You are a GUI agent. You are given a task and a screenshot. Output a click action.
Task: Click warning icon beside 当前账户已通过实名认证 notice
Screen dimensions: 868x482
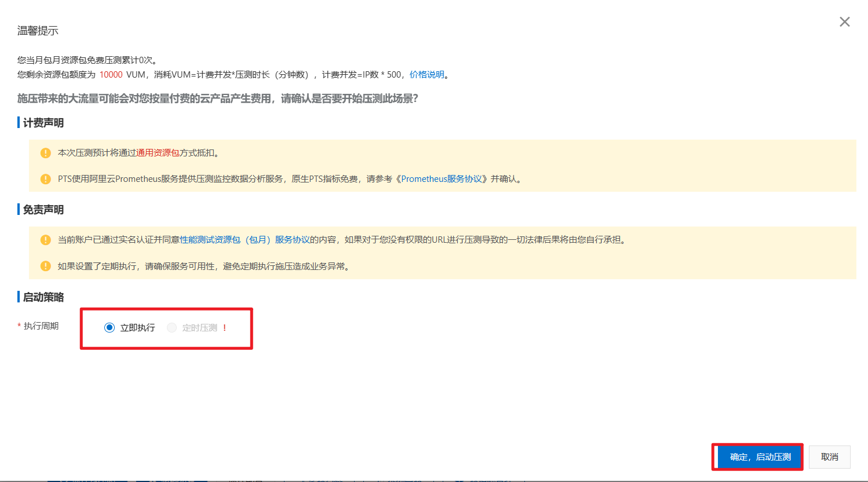46,240
